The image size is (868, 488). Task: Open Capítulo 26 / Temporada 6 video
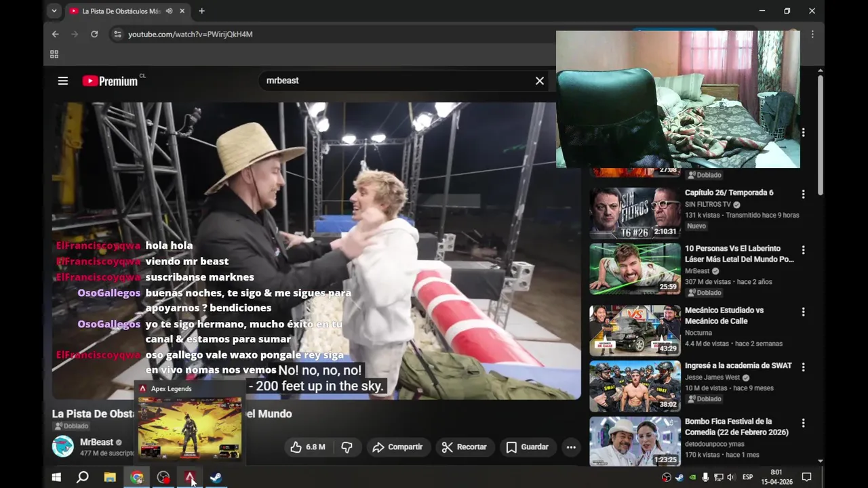click(729, 192)
